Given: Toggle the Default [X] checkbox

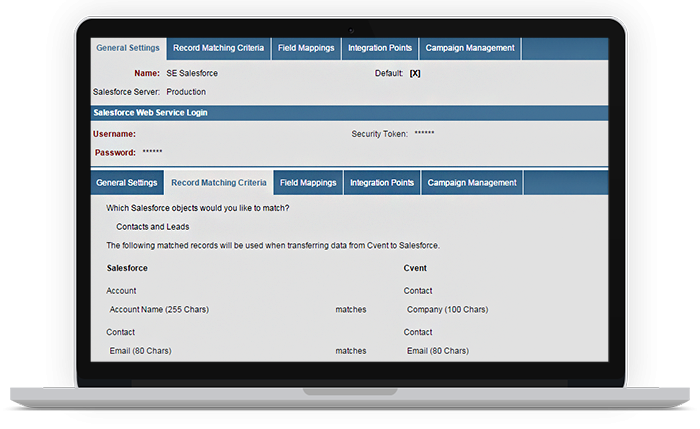Looking at the screenshot, I should point(415,73).
